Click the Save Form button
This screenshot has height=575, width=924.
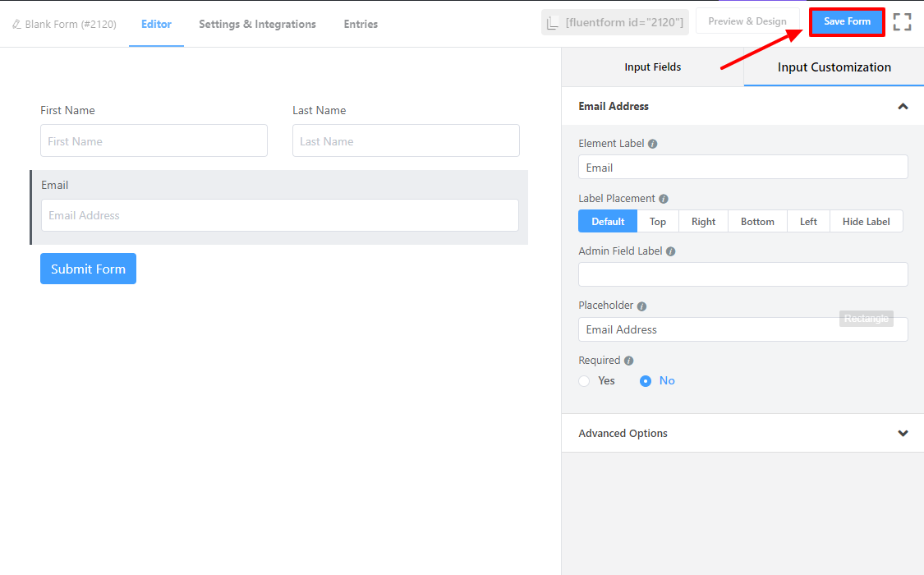(847, 22)
